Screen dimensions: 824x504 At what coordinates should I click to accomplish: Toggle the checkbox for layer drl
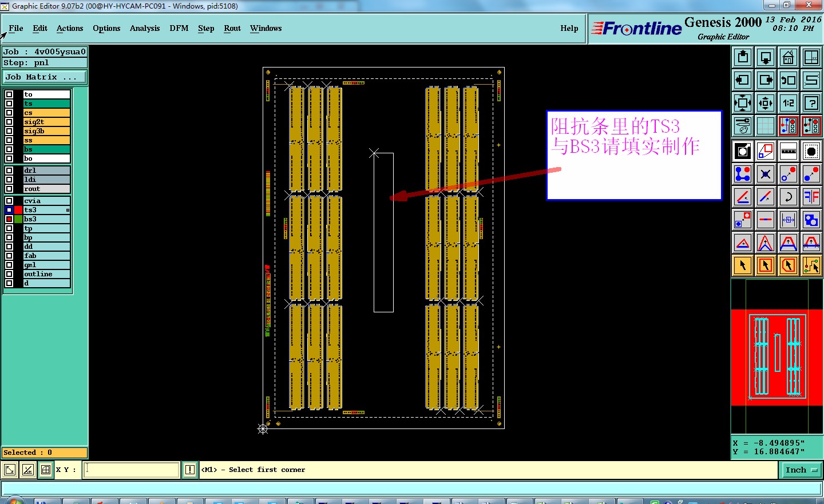[x=9, y=170]
